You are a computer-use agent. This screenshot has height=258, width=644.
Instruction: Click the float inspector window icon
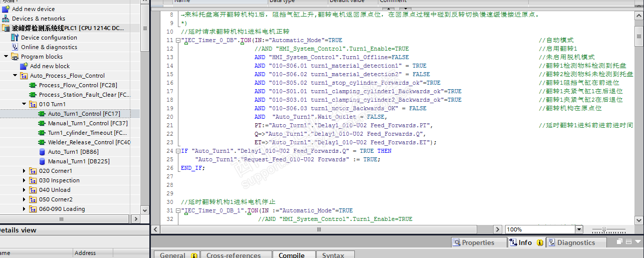pos(620,241)
